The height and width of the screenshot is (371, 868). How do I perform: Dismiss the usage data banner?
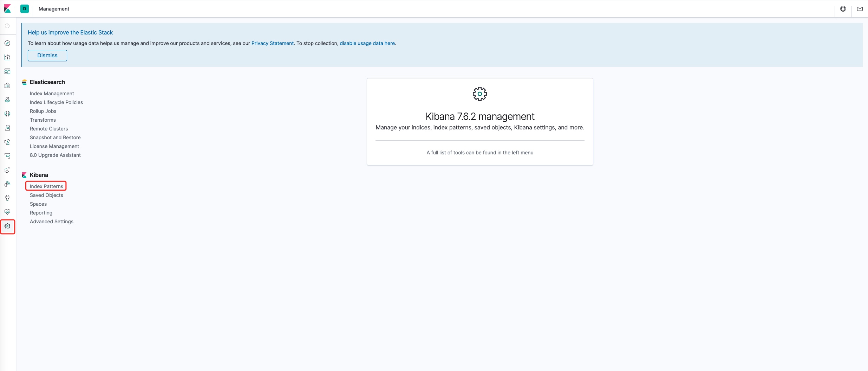47,56
